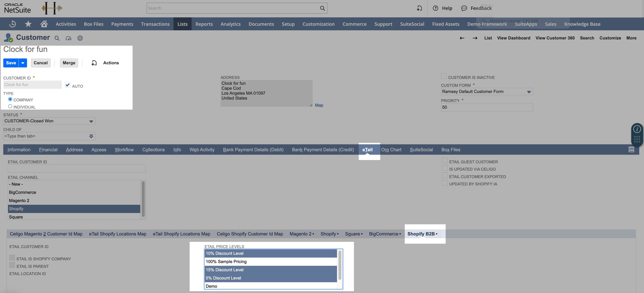Check ETAIL IS SHOPIFY COMPANY box

tap(12, 258)
